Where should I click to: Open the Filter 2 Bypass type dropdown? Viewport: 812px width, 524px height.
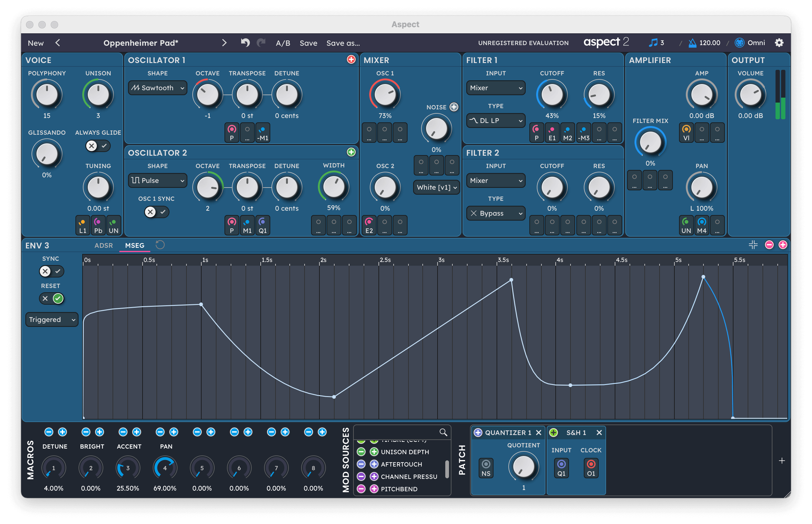[495, 213]
